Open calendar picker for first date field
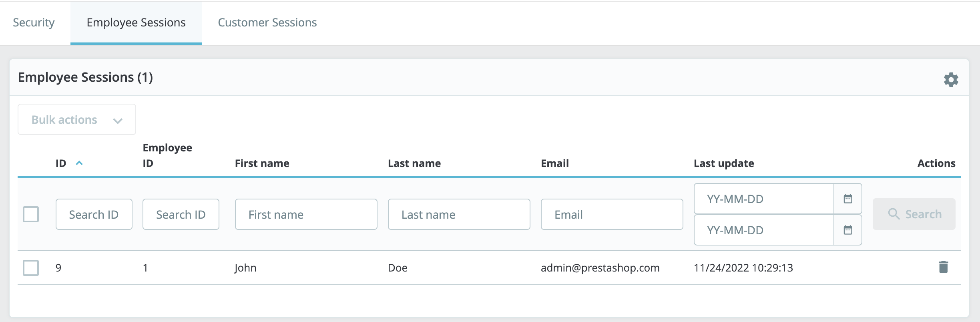This screenshot has width=980, height=322. click(x=847, y=199)
